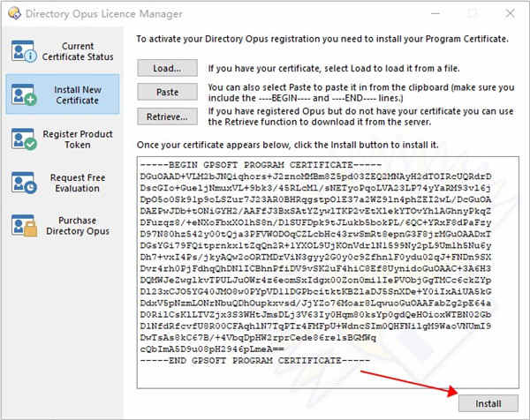Switch to Register Product Token section
This screenshot has height=420, width=530.
[x=63, y=139]
